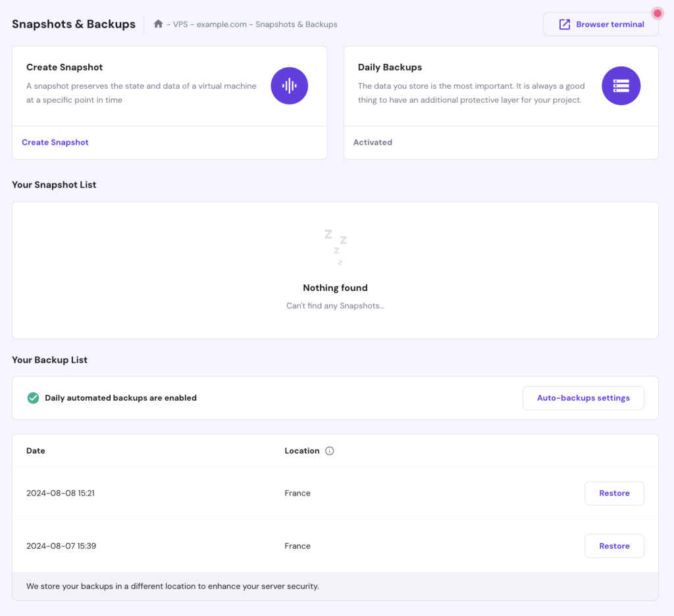Click the red notification dot at top right
674x616 pixels.
pyautogui.click(x=657, y=13)
